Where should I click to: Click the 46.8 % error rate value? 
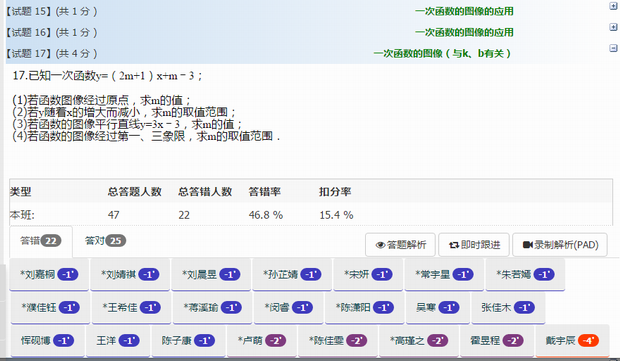tap(266, 215)
